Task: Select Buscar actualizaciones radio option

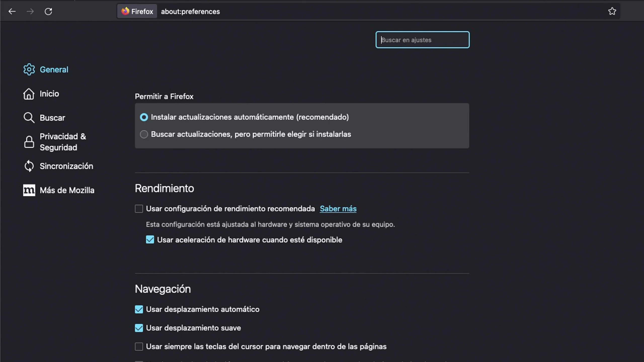Action: 144,134
